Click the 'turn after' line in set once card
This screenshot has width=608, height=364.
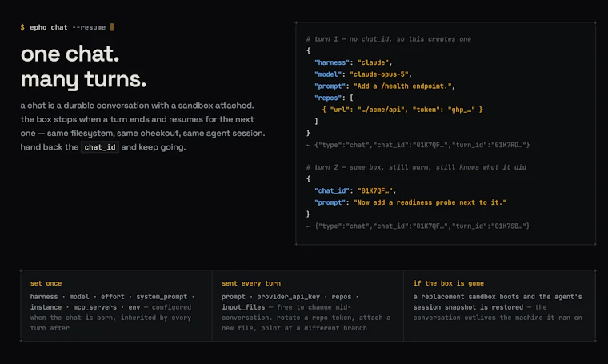coord(50,328)
